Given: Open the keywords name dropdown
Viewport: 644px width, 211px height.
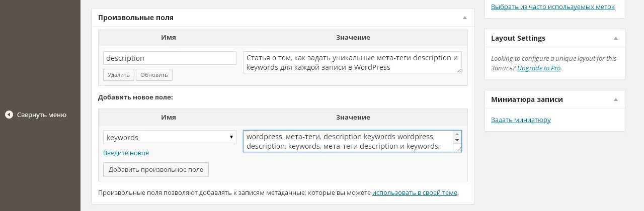Looking at the screenshot, I should click(170, 137).
